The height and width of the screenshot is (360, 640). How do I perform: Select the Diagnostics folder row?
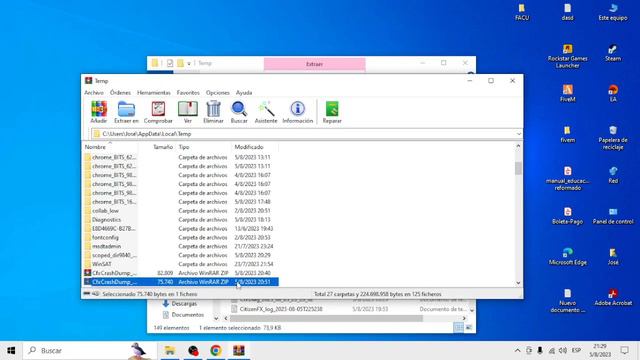click(x=181, y=220)
